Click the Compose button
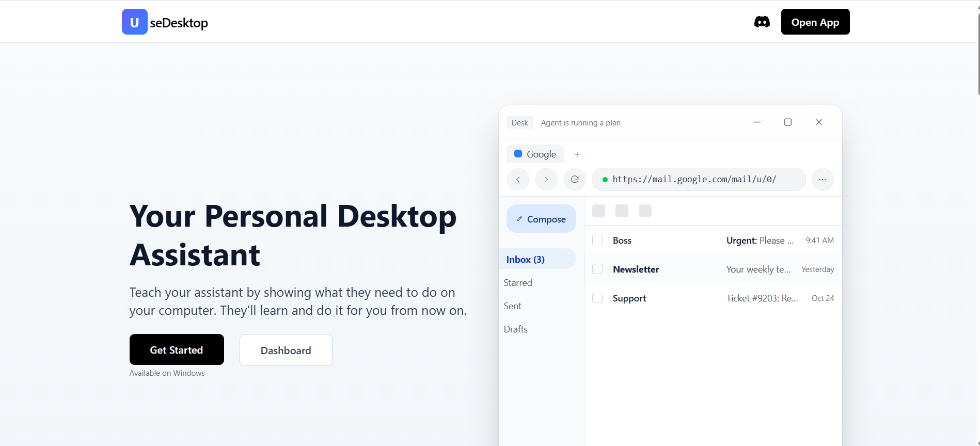Screen dimensions: 980x446 [x=541, y=219]
